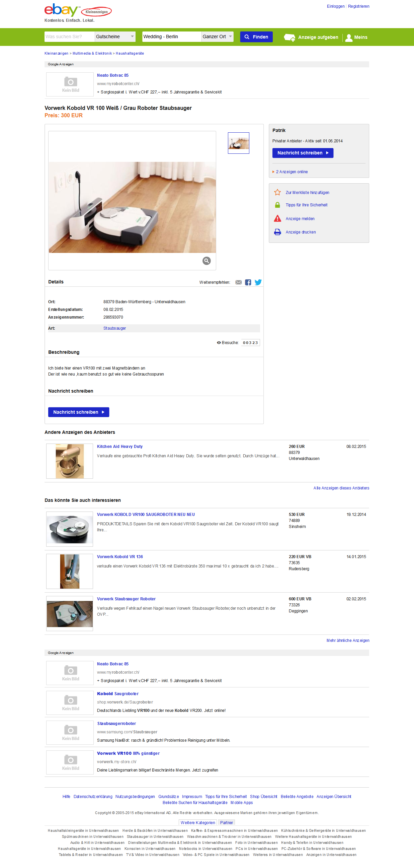Open the Gutscheine category dropdown
The width and height of the screenshot is (414, 868).
(x=115, y=37)
